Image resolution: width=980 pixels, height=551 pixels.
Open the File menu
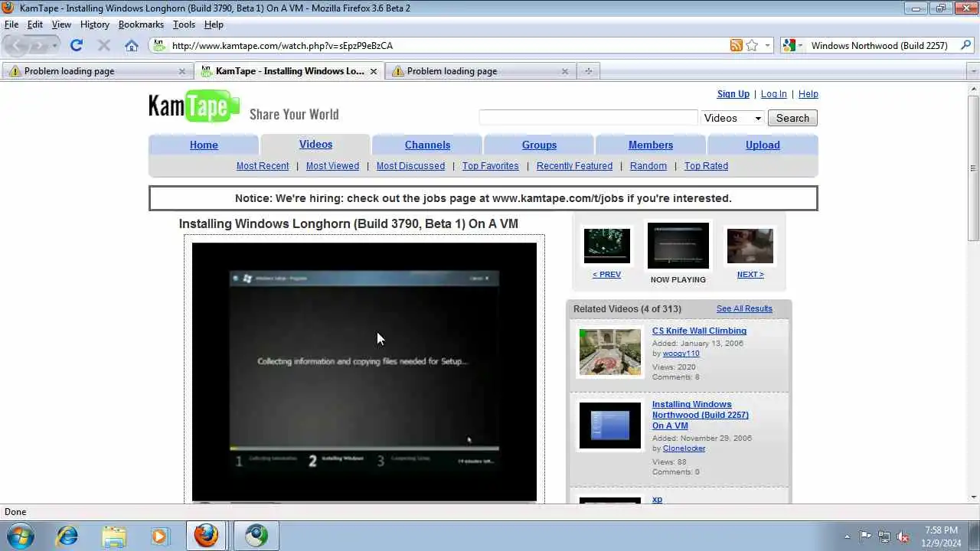11,24
